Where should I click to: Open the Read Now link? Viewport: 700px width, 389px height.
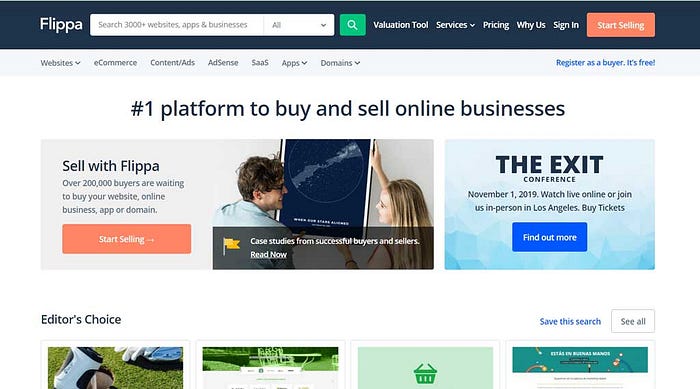[x=268, y=255]
